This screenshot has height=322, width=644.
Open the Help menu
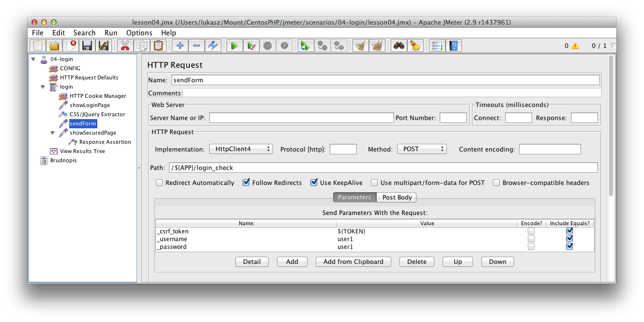click(169, 33)
